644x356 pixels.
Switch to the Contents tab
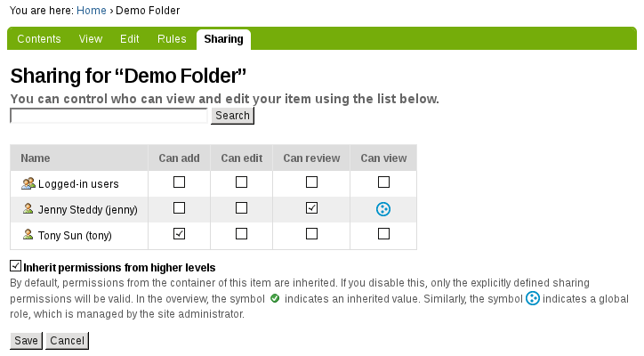click(39, 39)
